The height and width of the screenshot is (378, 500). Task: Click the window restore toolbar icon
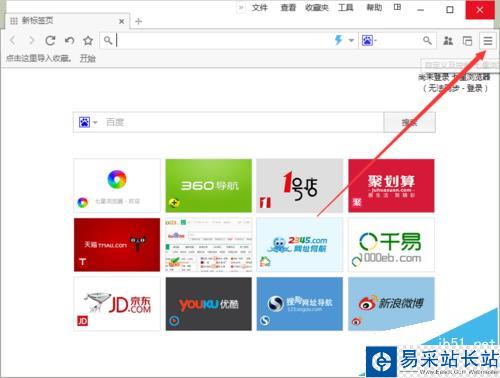click(x=467, y=41)
